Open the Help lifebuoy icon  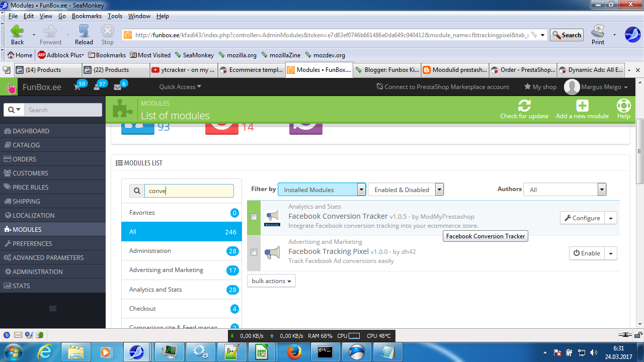624,106
